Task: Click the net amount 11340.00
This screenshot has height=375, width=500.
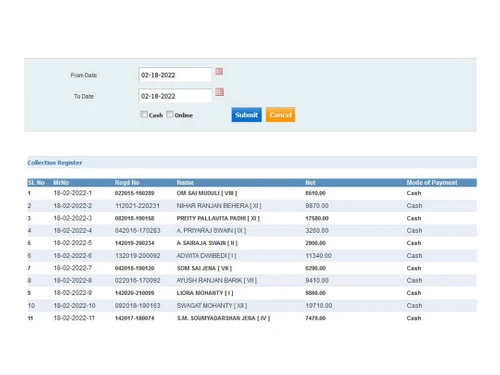Action: point(318,256)
